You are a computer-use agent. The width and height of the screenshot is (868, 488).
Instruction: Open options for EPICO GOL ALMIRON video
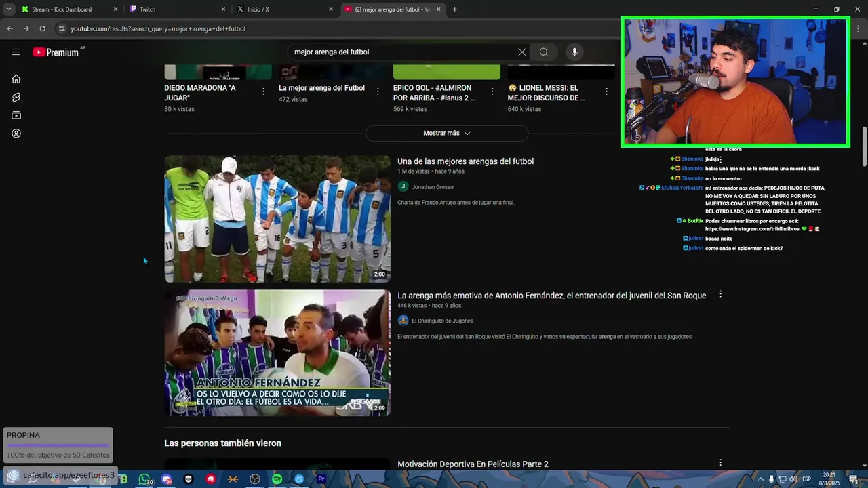coord(492,91)
